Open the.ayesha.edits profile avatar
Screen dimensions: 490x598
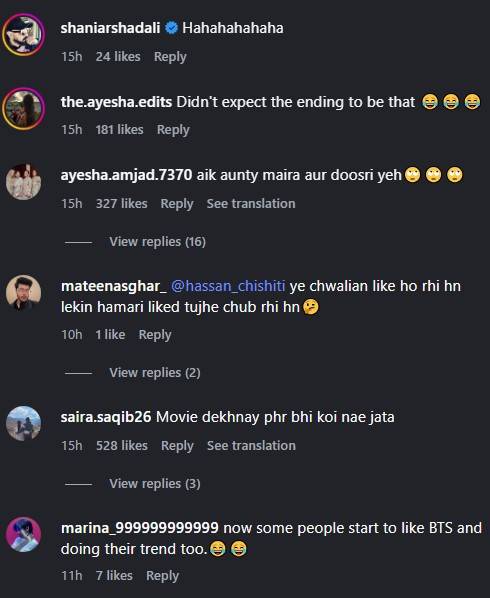(x=24, y=109)
